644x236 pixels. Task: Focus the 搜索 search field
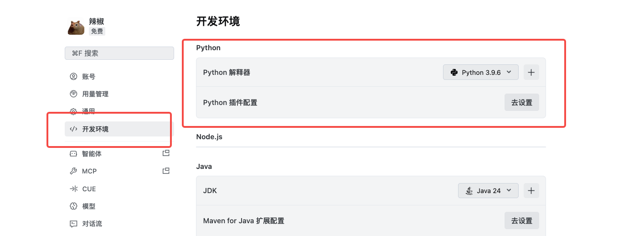[x=119, y=53]
